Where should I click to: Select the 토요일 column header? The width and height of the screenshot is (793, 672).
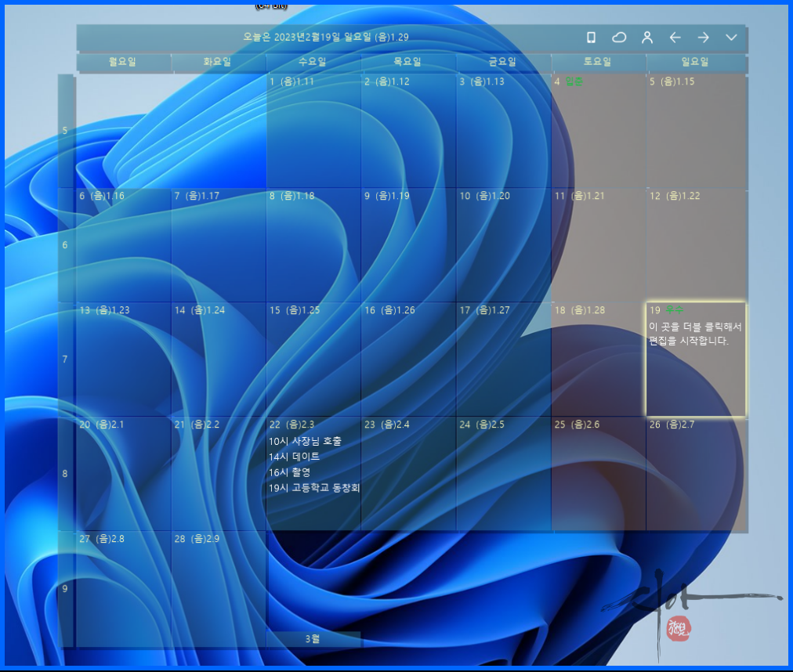[599, 62]
